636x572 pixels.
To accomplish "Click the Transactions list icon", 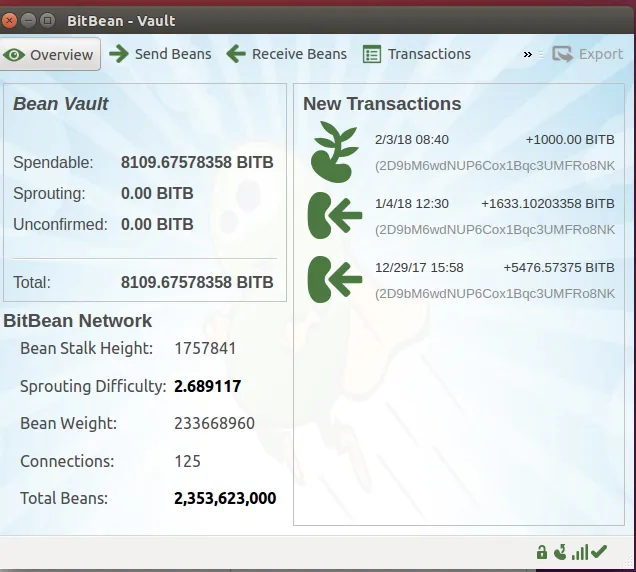I will [372, 54].
